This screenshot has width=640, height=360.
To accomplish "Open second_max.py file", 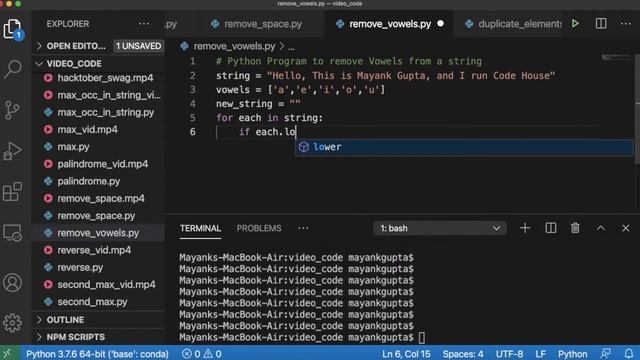I will (x=98, y=302).
